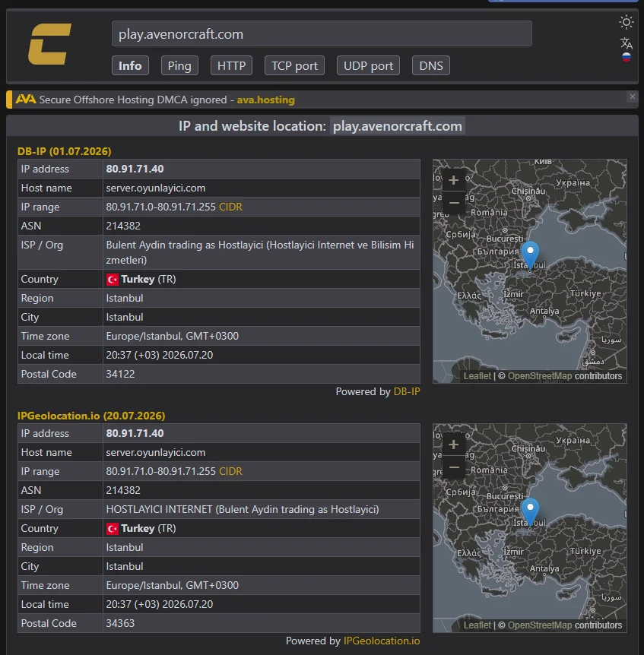Close the ava.hosting ad banner
This screenshot has height=655, width=644.
pyautogui.click(x=633, y=97)
